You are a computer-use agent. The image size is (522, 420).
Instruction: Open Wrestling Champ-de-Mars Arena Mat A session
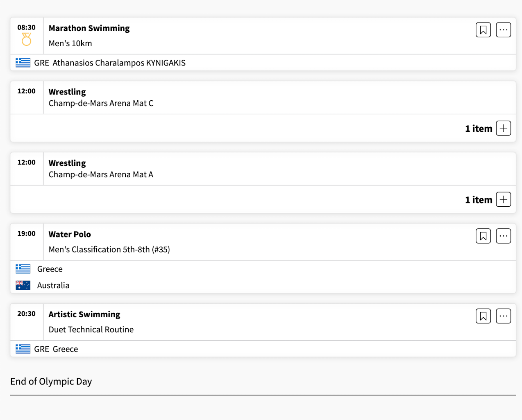pos(101,169)
